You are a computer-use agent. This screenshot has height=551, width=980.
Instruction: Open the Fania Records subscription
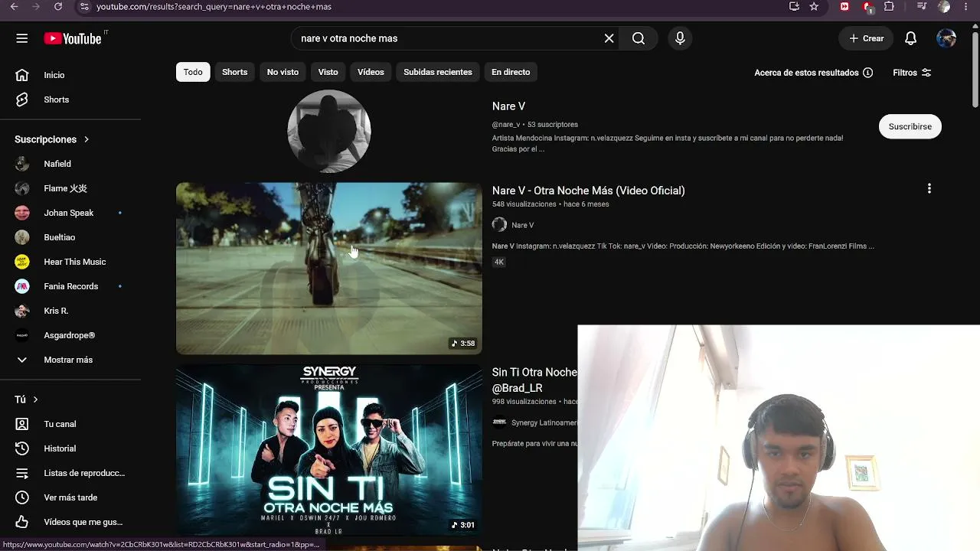[x=70, y=286]
